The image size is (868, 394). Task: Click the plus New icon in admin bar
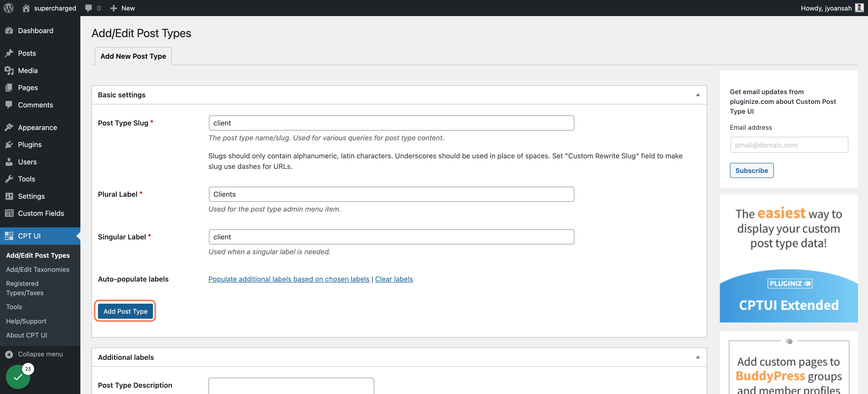(114, 8)
